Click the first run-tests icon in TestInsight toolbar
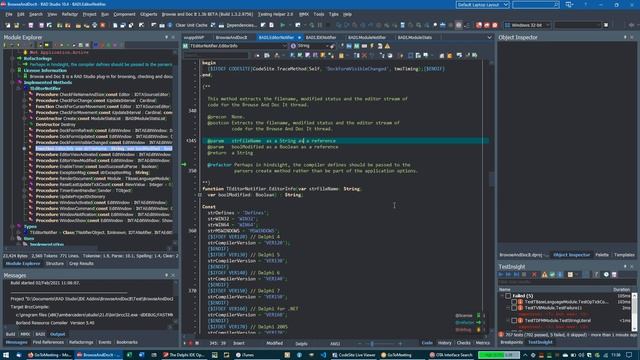The width and height of the screenshot is (640, 360). tap(502, 275)
